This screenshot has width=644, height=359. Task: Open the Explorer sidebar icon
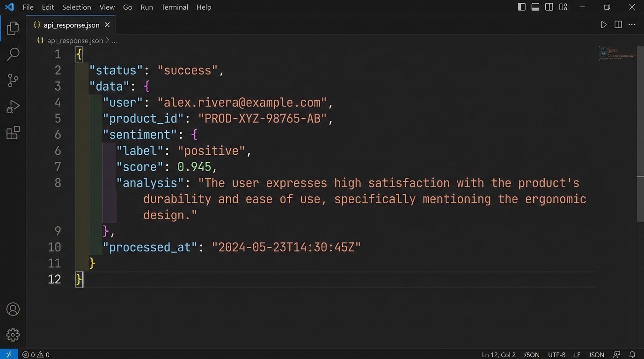(13, 28)
